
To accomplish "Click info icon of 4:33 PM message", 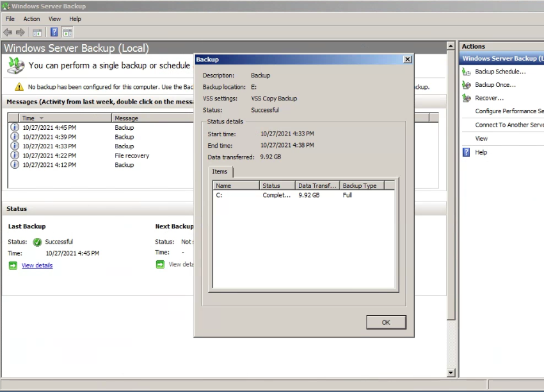I will pos(15,146).
